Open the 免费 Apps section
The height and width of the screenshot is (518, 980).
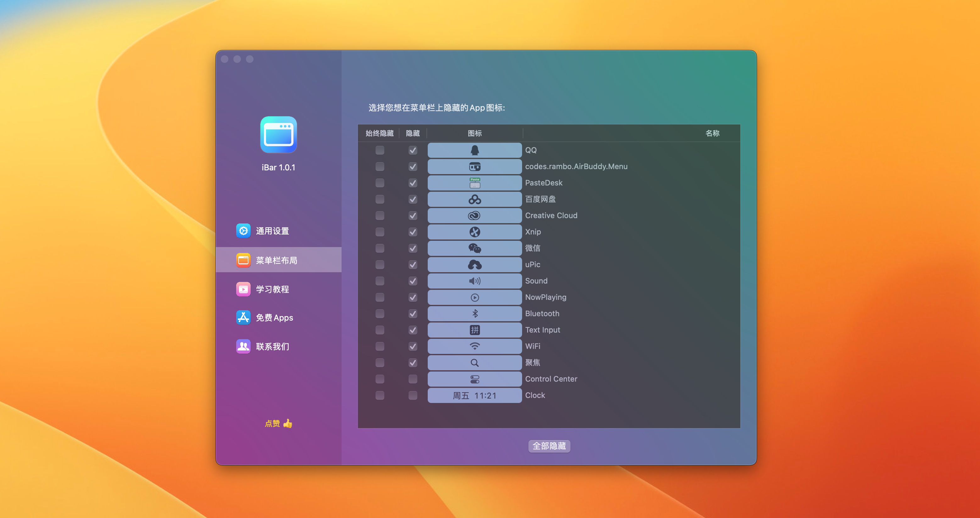[274, 317]
